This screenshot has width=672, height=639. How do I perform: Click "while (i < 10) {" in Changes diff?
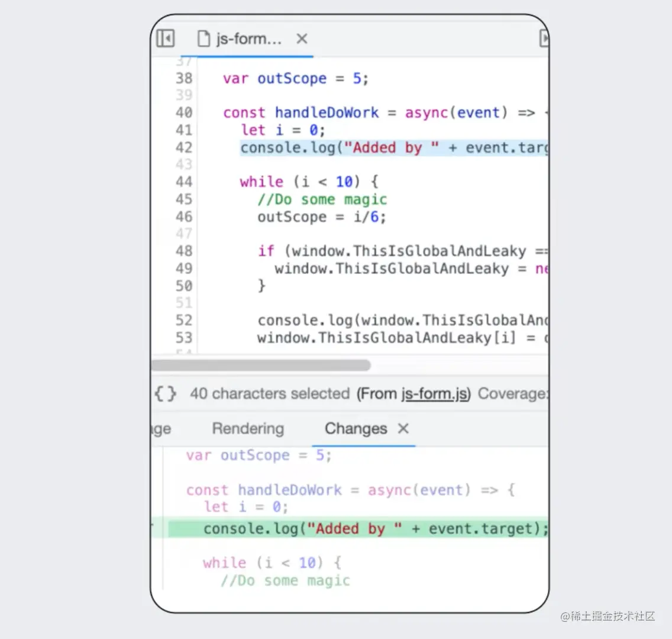coord(272,563)
